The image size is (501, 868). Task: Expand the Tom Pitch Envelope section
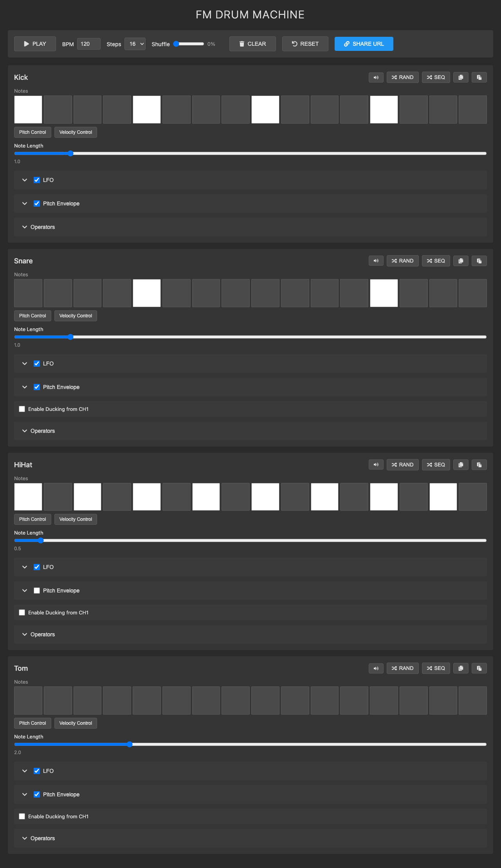(x=25, y=794)
